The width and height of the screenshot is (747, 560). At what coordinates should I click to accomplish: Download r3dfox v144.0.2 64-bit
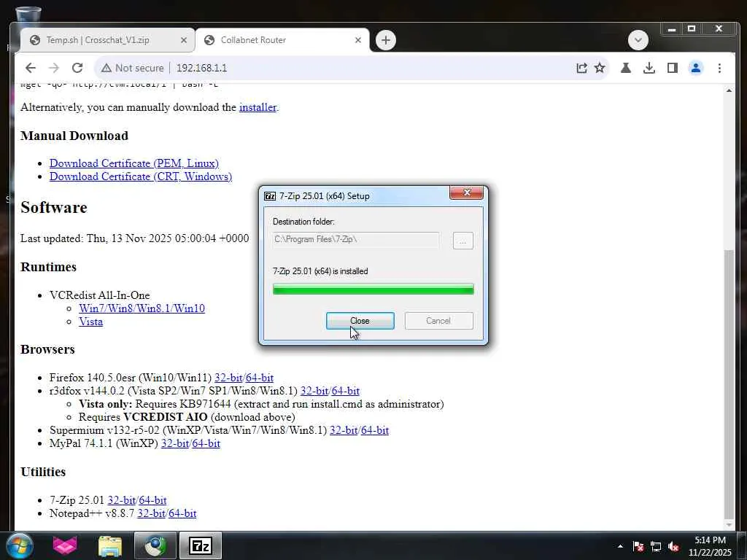tap(345, 391)
